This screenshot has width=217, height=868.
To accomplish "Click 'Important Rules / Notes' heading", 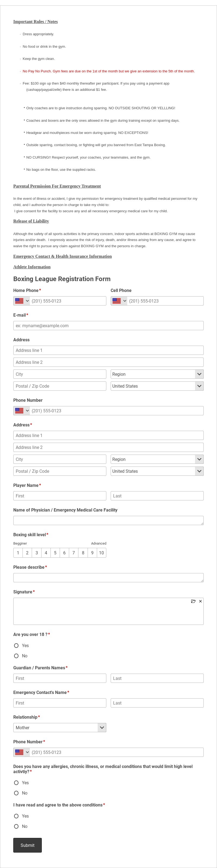I will pyautogui.click(x=35, y=22).
